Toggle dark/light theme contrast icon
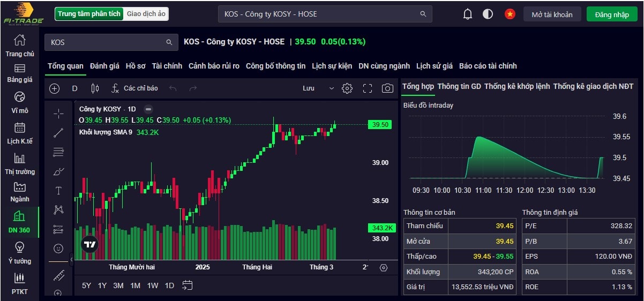 488,14
